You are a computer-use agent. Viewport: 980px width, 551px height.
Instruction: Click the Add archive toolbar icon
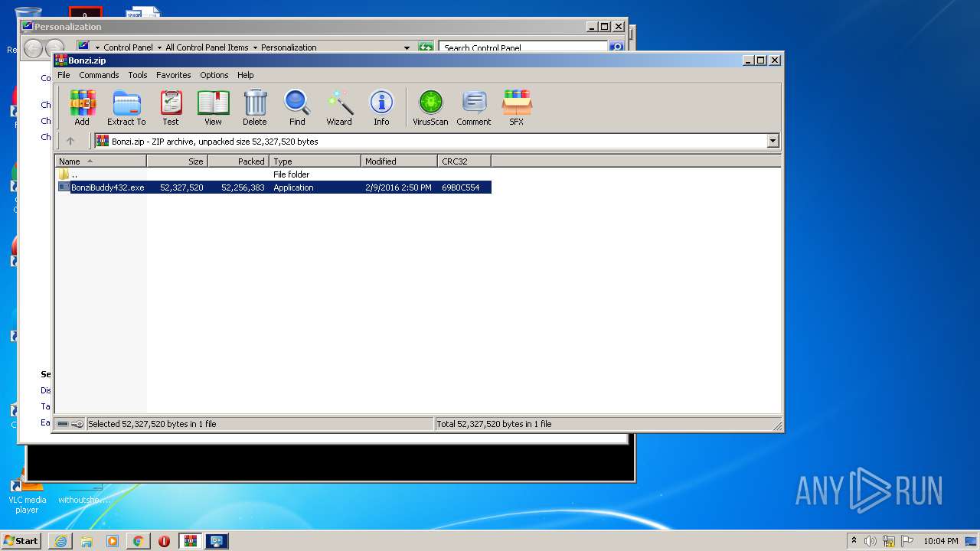[x=82, y=107]
